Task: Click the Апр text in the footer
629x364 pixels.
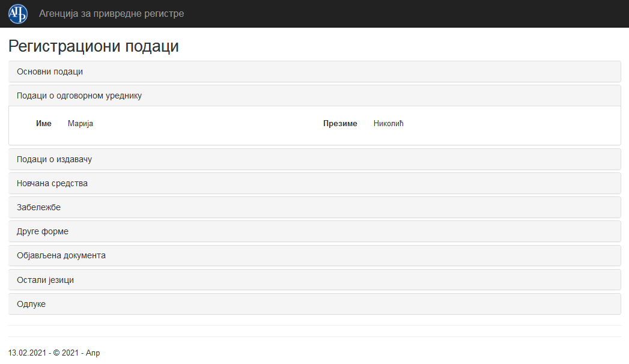Action: pyautogui.click(x=93, y=353)
